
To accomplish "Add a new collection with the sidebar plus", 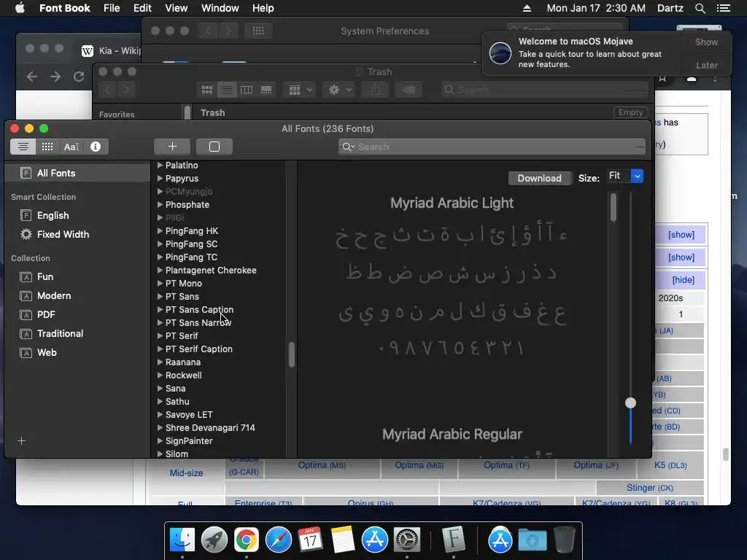I will pyautogui.click(x=21, y=440).
